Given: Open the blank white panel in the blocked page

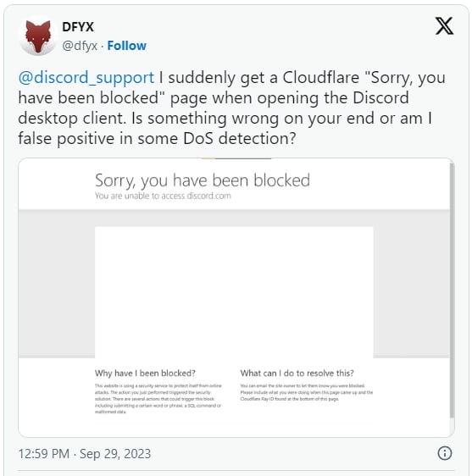Looking at the screenshot, I should coord(234,293).
